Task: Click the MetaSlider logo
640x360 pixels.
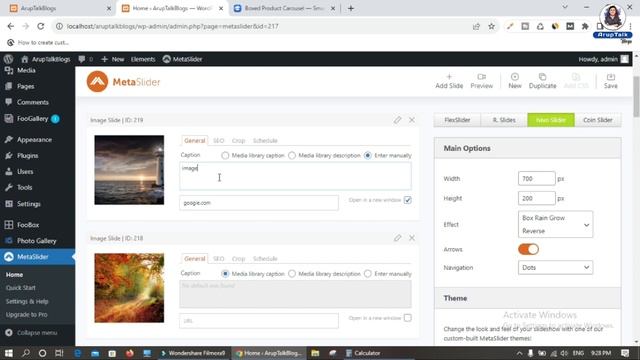Action: (x=124, y=82)
